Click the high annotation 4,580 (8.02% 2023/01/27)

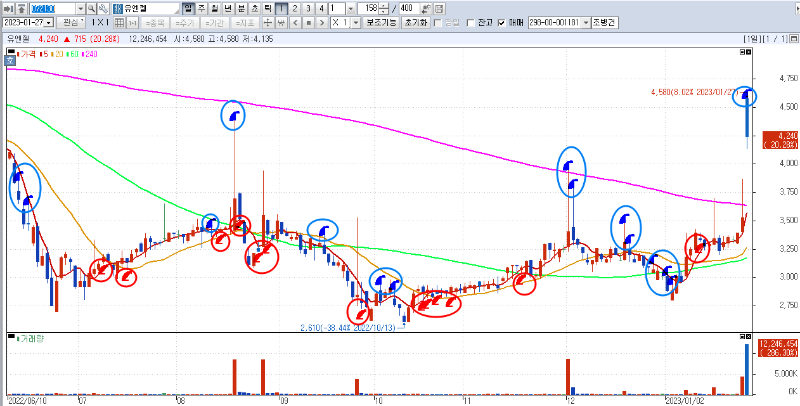[x=695, y=92]
